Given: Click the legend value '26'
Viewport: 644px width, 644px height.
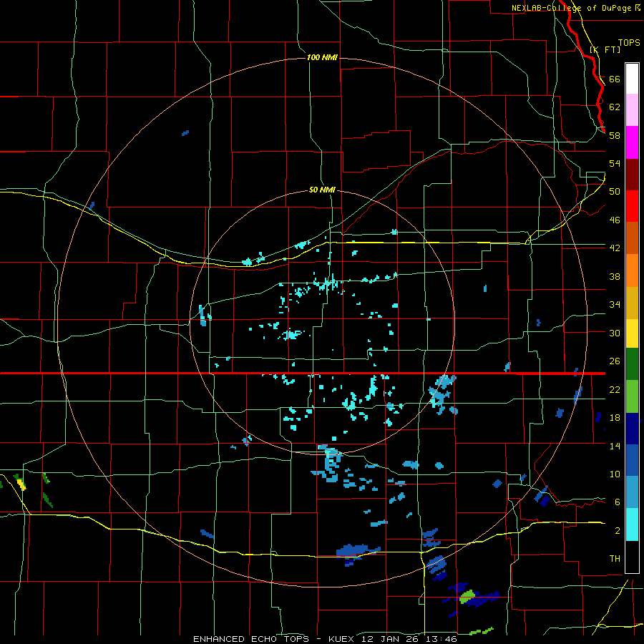Looking at the screenshot, I should coord(615,361).
